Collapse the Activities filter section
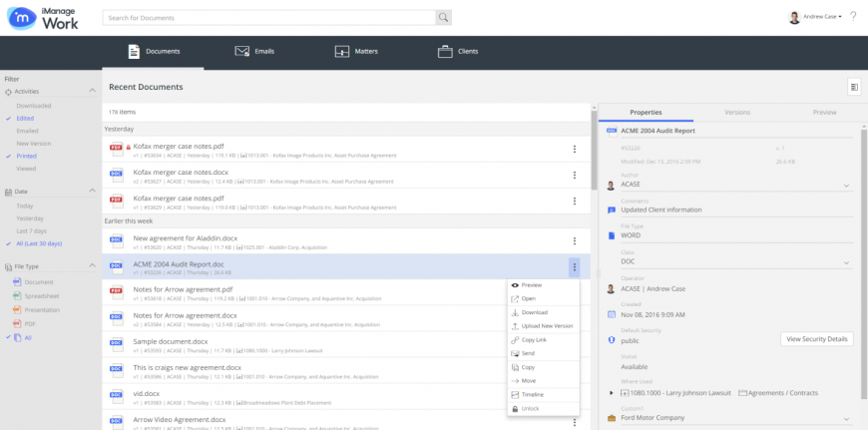Image resolution: width=868 pixels, height=430 pixels. (x=93, y=91)
